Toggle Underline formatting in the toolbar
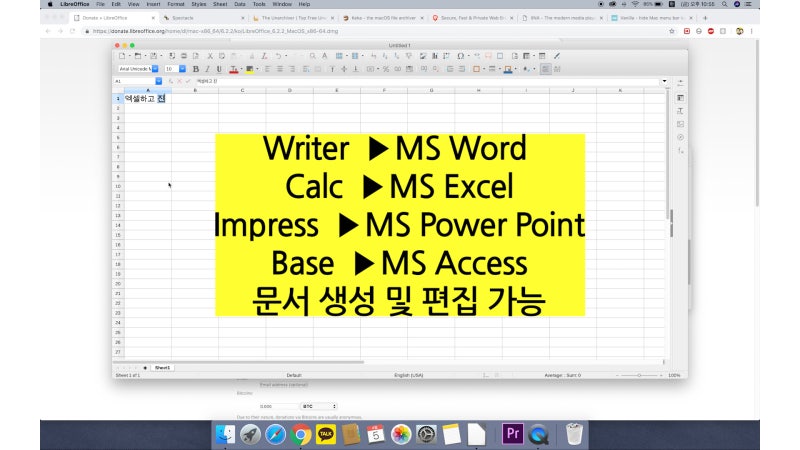Screen dimensions: 800x450 pyautogui.click(x=219, y=69)
